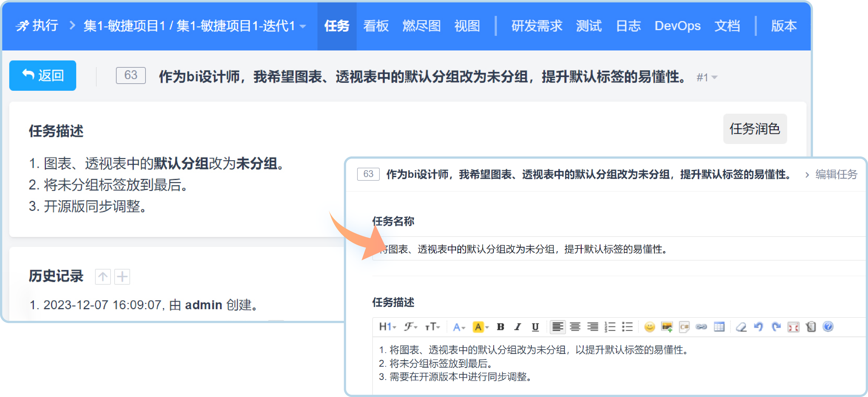Toggle bold formatting in the editor

[x=500, y=327]
